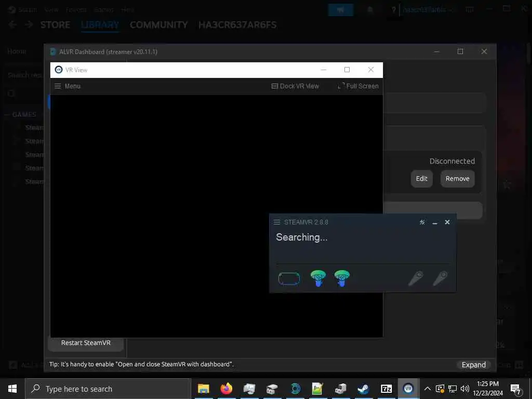Click the taskbar search box
The image size is (532, 399).
click(x=108, y=389)
